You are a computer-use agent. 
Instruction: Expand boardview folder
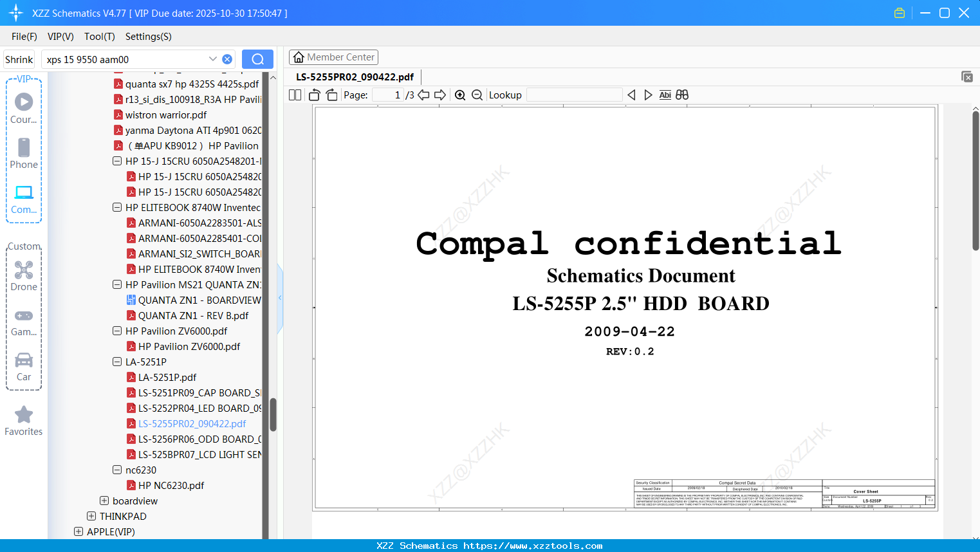[104, 501]
